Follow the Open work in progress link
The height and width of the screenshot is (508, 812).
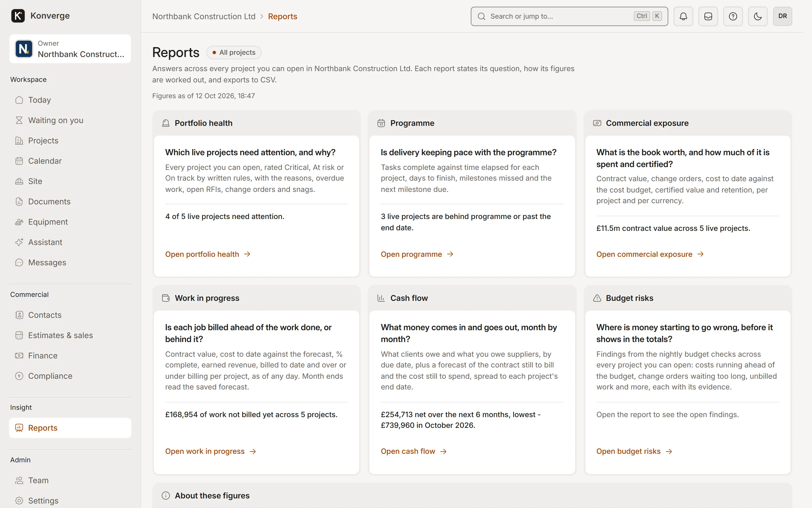coord(210,451)
